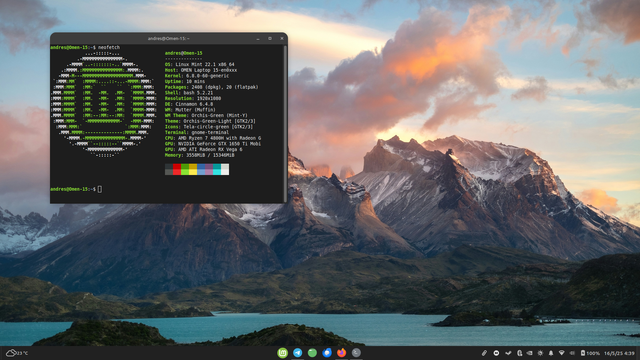Click the 'Kernel: 6.8.0-60-generic' line
This screenshot has height=360, width=640.
(197, 76)
